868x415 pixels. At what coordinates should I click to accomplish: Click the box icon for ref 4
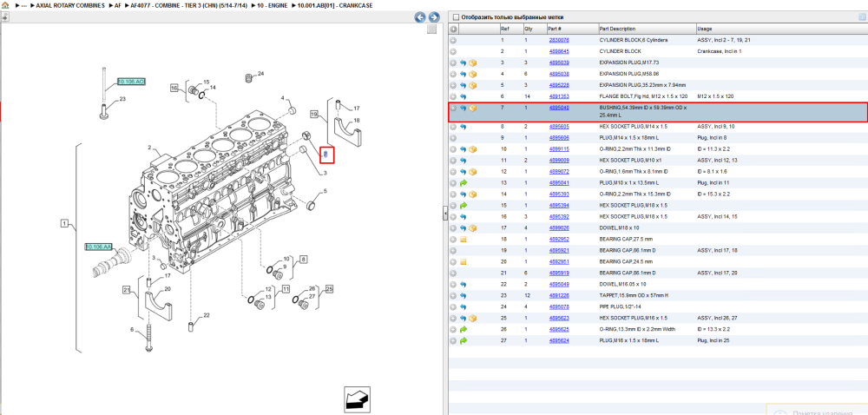tap(473, 74)
